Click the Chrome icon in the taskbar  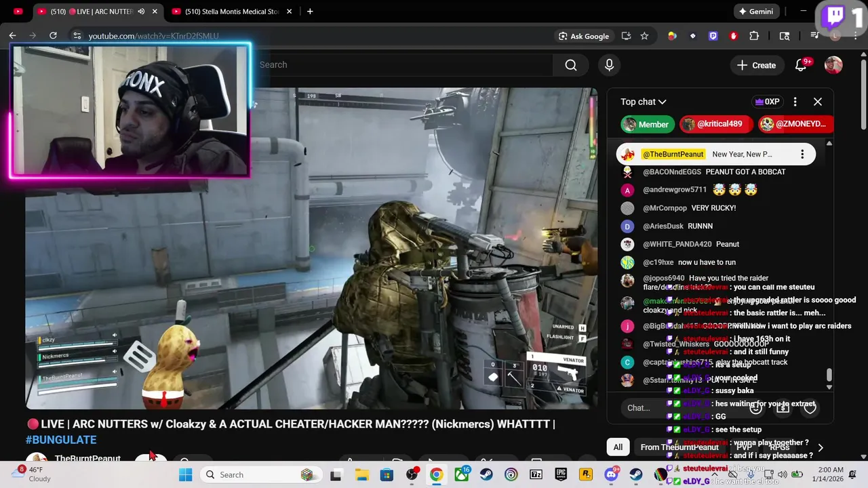coord(436,474)
